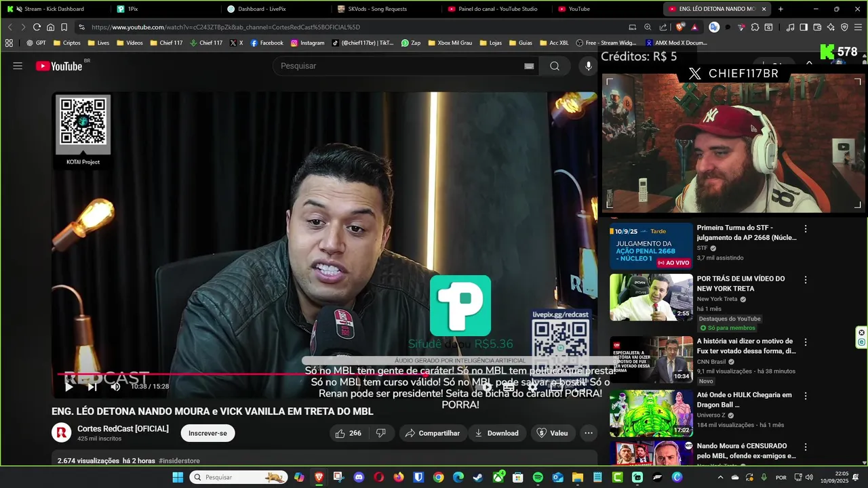
Task: Open Firefox from the taskbar
Action: pyautogui.click(x=399, y=477)
